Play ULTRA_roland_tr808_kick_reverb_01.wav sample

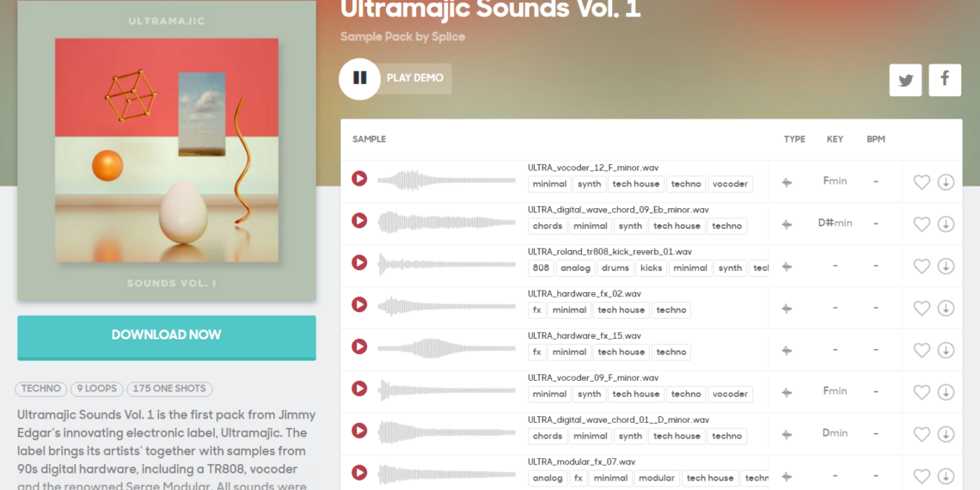coord(359,262)
